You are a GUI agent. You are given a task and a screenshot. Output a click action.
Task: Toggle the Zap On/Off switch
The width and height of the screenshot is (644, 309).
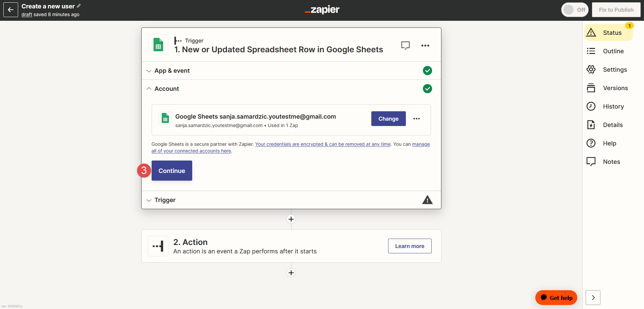tap(575, 10)
